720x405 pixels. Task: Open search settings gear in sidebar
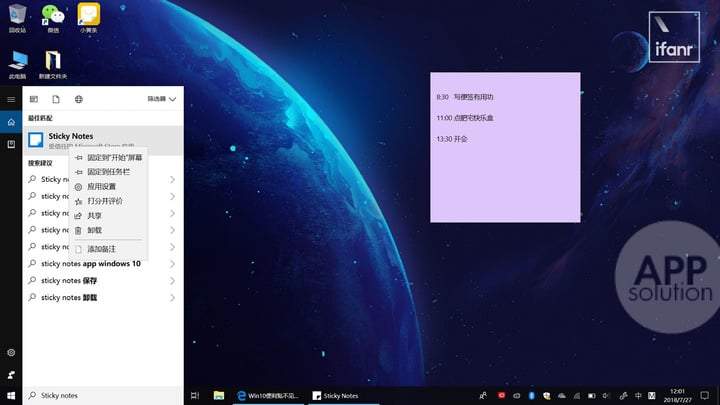coord(11,353)
